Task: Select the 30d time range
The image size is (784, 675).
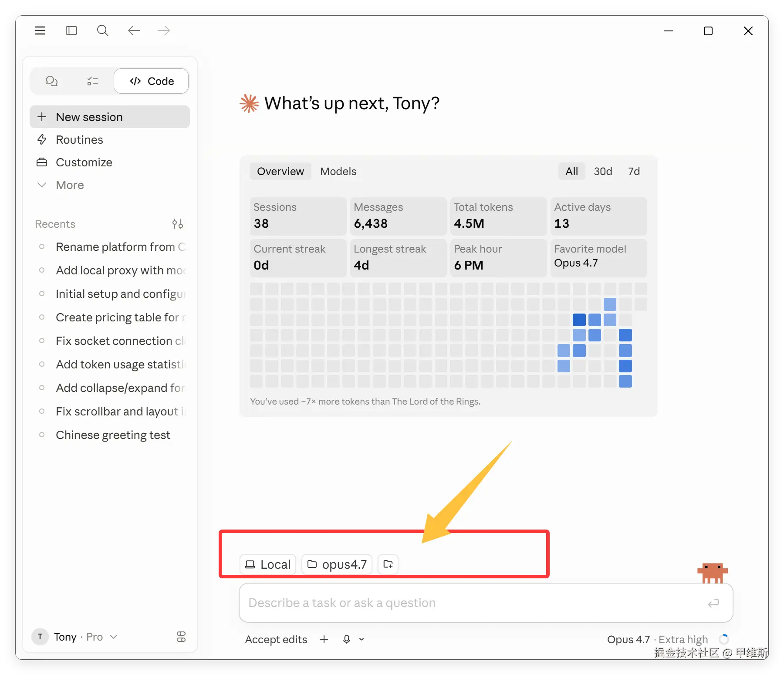Action: (603, 171)
